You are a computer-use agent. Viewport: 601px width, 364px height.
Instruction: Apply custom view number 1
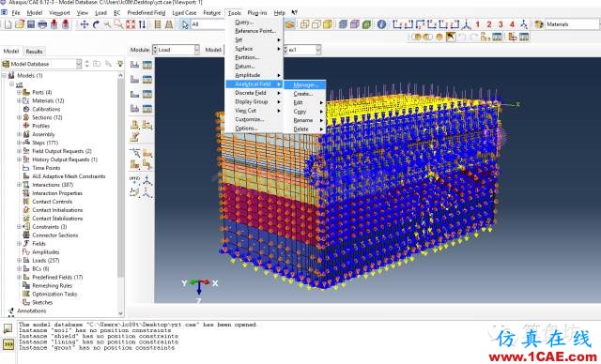click(478, 24)
